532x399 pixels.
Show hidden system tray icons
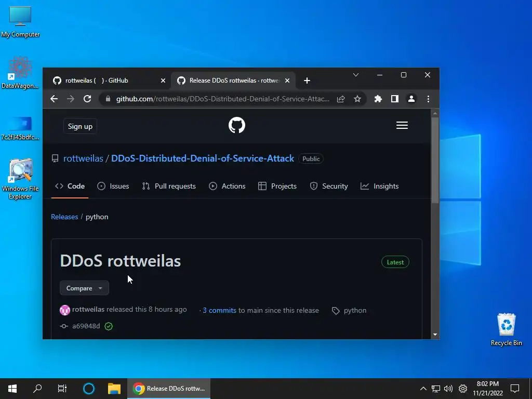(x=423, y=389)
